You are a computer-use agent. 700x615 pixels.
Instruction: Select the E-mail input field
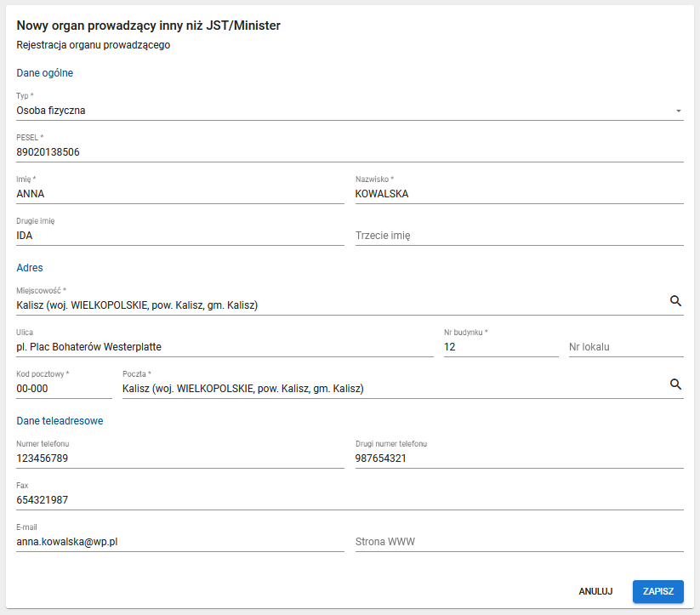(x=179, y=542)
